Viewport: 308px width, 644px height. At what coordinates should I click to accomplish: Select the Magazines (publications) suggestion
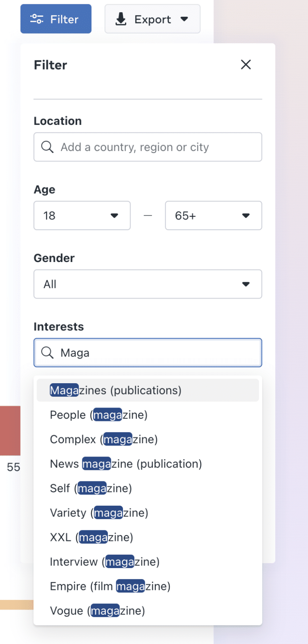point(116,390)
